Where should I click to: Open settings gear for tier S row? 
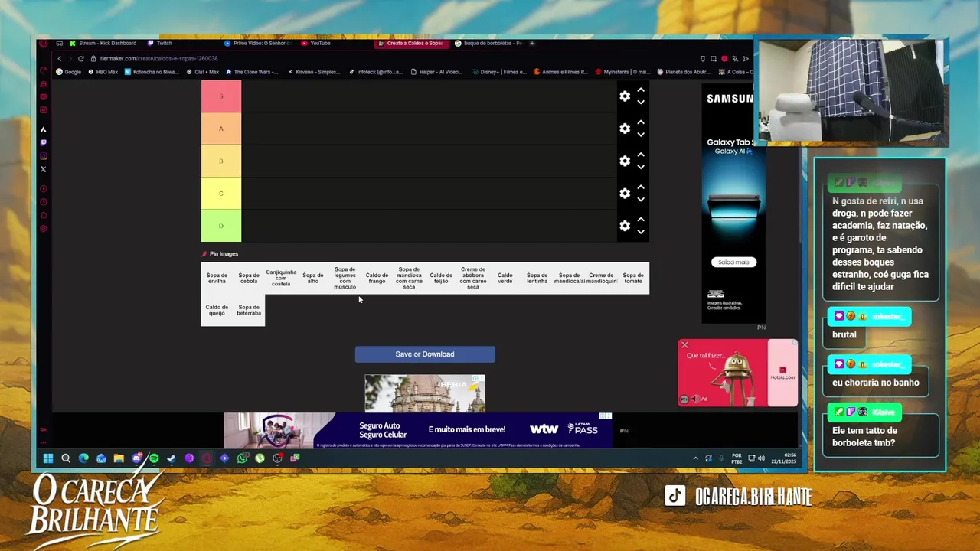tap(625, 96)
